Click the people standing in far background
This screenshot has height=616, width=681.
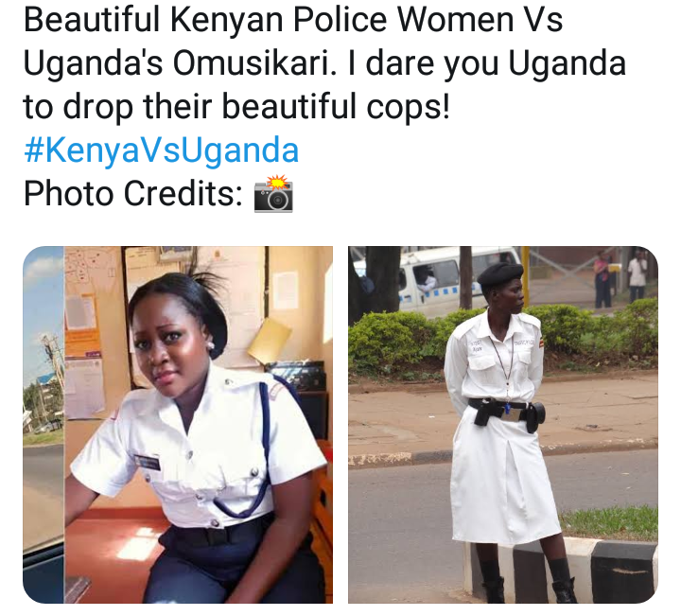[x=620, y=277]
